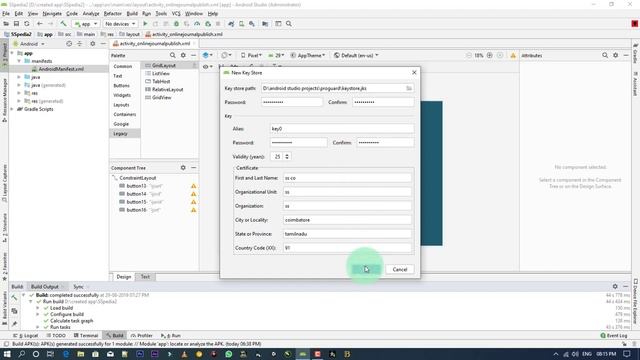
Task: Expand the Gradle Scripts tree node
Action: coord(12,109)
